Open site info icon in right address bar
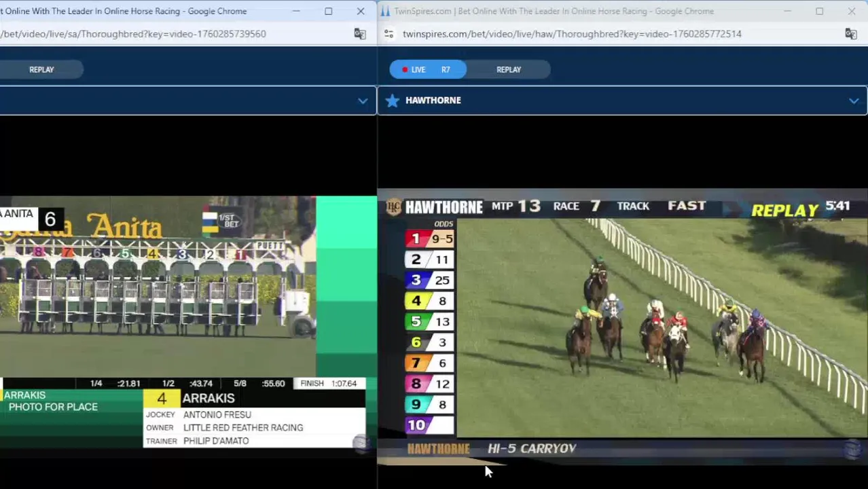The height and width of the screenshot is (489, 868). click(x=388, y=34)
